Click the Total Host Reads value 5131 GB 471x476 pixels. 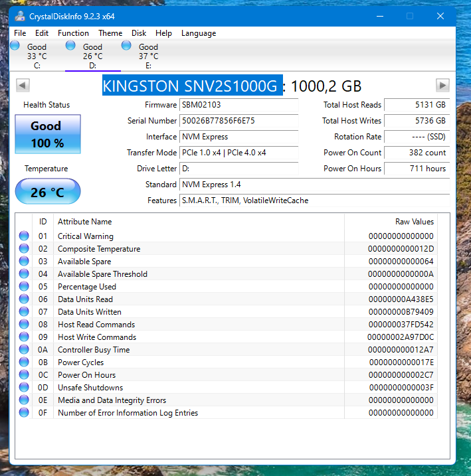417,105
